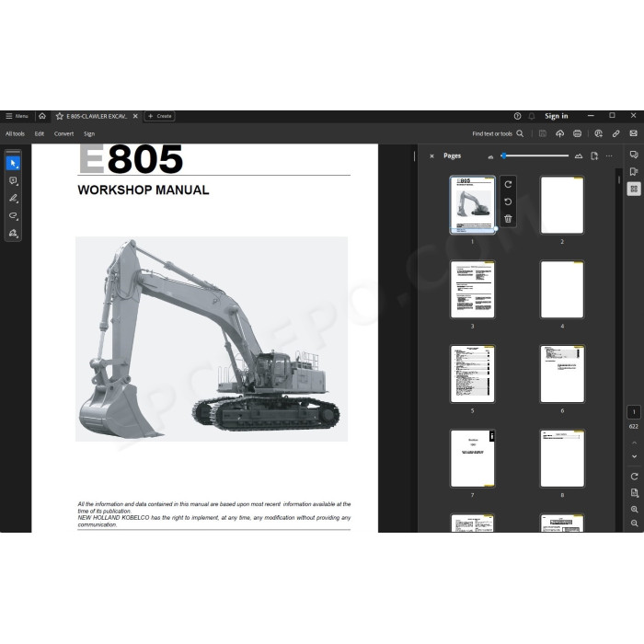Click the excavator image on the page
The width and height of the screenshot is (644, 644).
pyautogui.click(x=212, y=339)
